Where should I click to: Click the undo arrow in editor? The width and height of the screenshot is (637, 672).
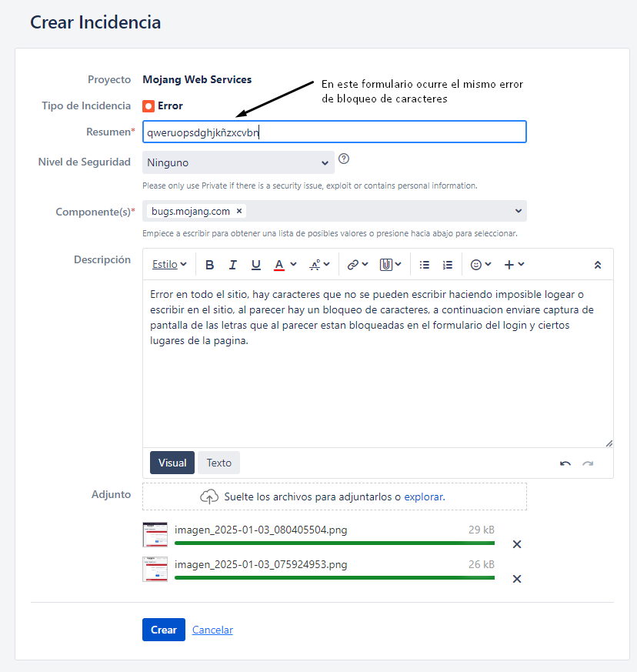tap(565, 463)
